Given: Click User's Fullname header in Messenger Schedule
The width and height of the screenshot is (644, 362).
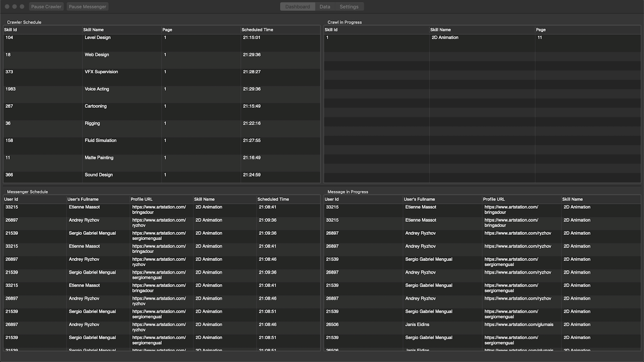Looking at the screenshot, I should point(83,199).
